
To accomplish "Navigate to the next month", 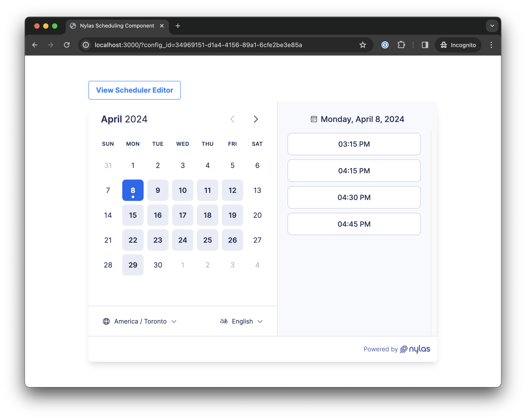I will point(256,119).
